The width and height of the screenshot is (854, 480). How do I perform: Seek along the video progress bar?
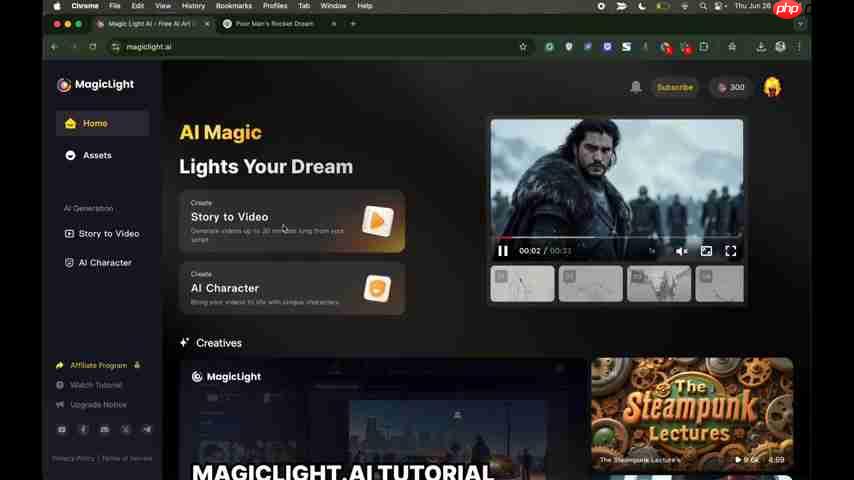click(617, 238)
